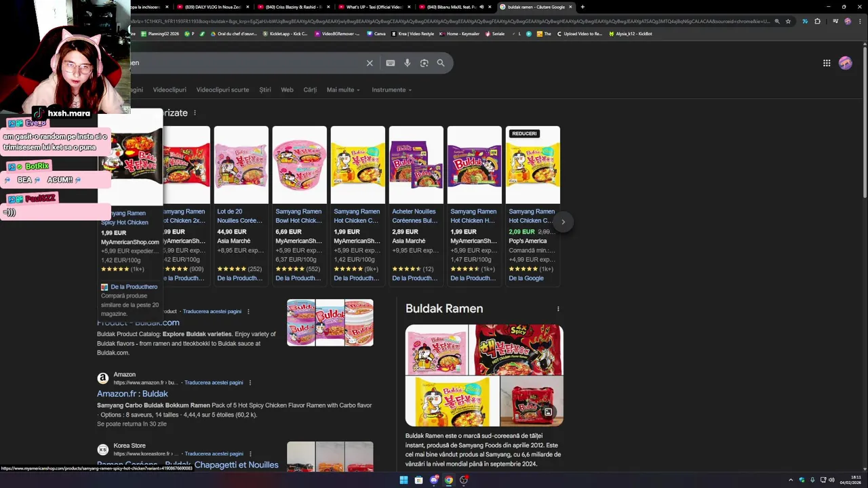Image resolution: width=868 pixels, height=488 pixels.
Task: Open the Korea Store result thumbnail
Action: pyautogui.click(x=330, y=456)
